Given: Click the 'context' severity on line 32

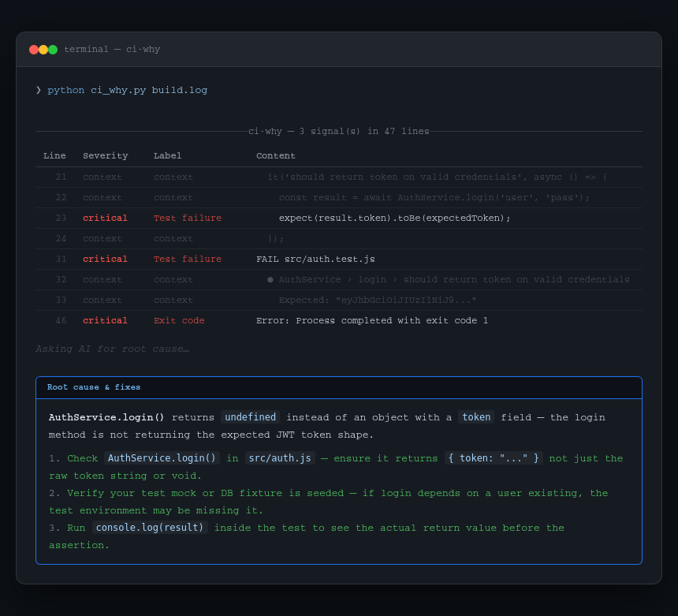Looking at the screenshot, I should click(102, 280).
